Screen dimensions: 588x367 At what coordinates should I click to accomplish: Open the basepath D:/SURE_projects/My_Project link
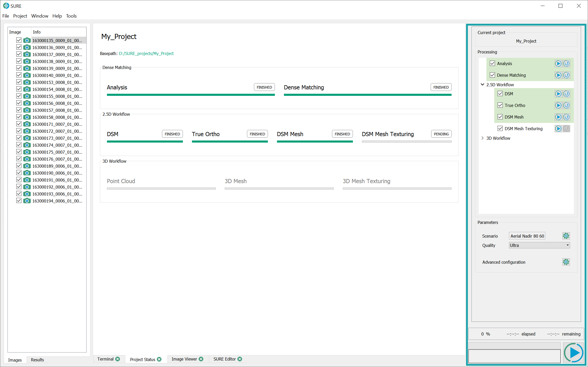[146, 53]
